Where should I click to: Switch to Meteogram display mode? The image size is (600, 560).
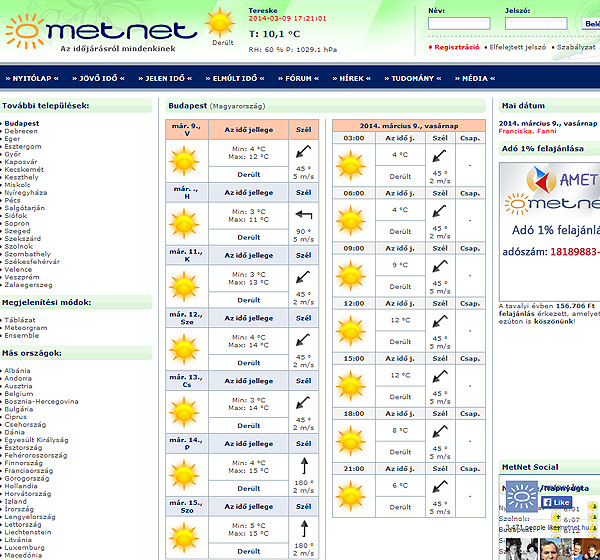pyautogui.click(x=26, y=328)
